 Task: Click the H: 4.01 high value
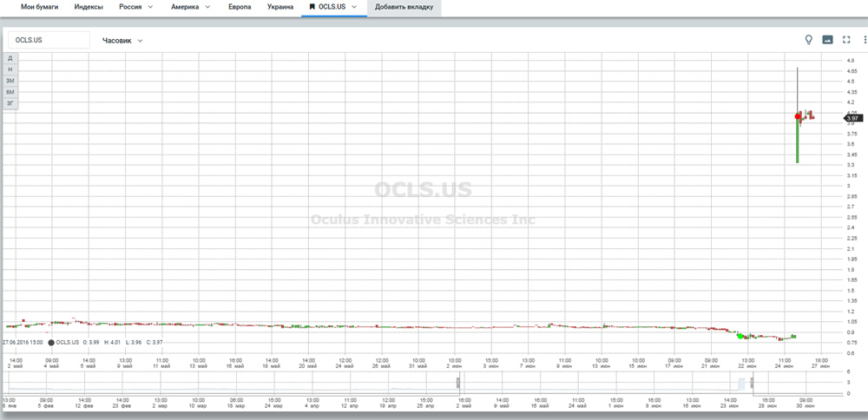(112, 343)
